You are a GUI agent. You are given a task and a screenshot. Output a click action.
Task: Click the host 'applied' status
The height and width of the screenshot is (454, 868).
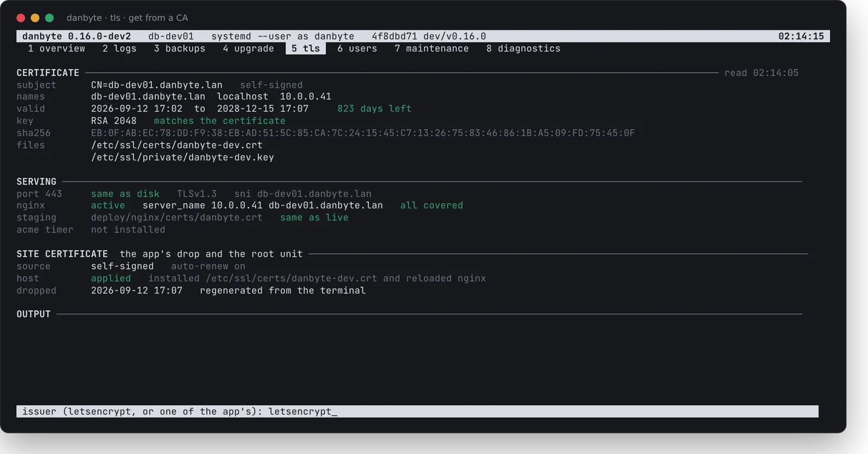(111, 278)
